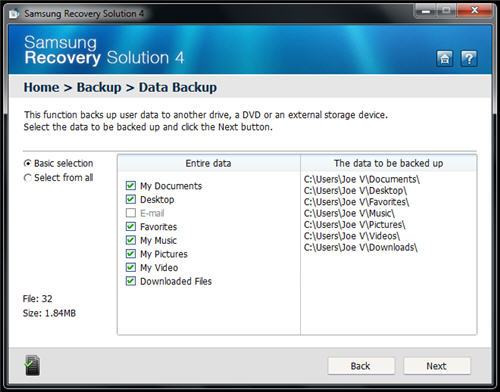
Task: Choose the Select from all option
Action: point(27,178)
